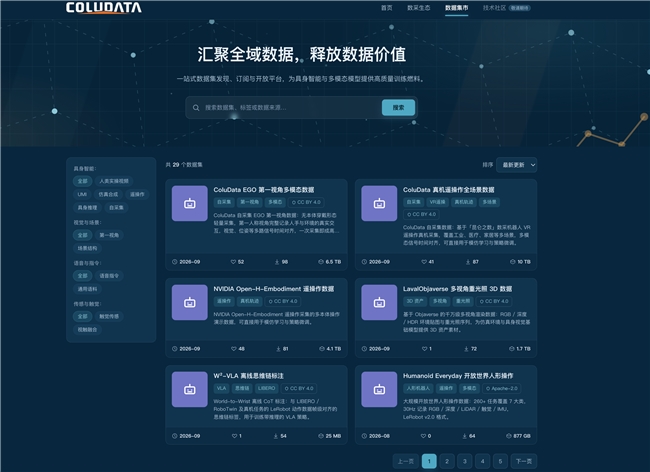Click LIBERO tag on W²-VLA card
Screen dimensions: 650x472
click(267, 388)
